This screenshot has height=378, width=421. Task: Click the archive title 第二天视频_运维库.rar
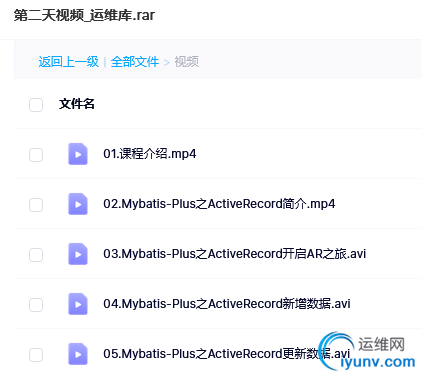pyautogui.click(x=84, y=15)
